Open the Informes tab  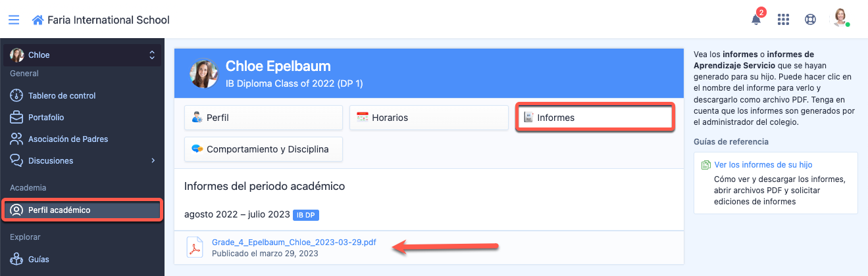(594, 118)
